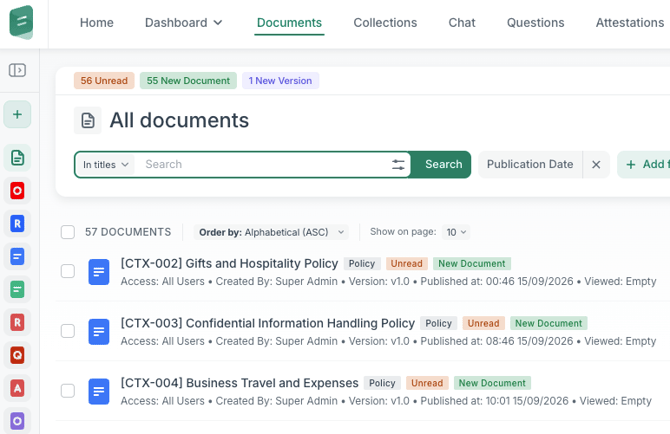This screenshot has height=434, width=670.
Task: Click Published at 08:46 15/09/2026 text
Action: [x=497, y=341]
